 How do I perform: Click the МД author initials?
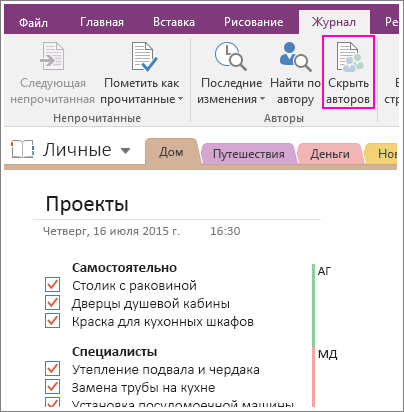(x=327, y=354)
